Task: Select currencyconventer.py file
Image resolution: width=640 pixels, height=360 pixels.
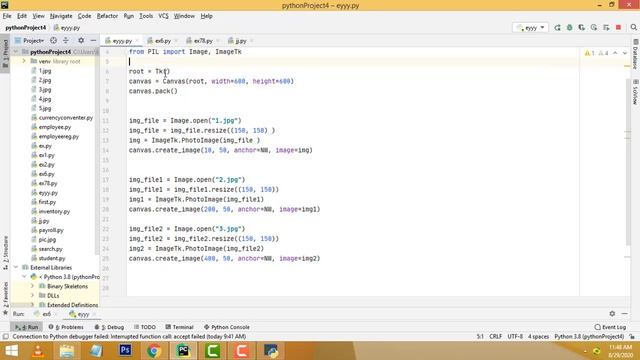Action: click(x=66, y=118)
